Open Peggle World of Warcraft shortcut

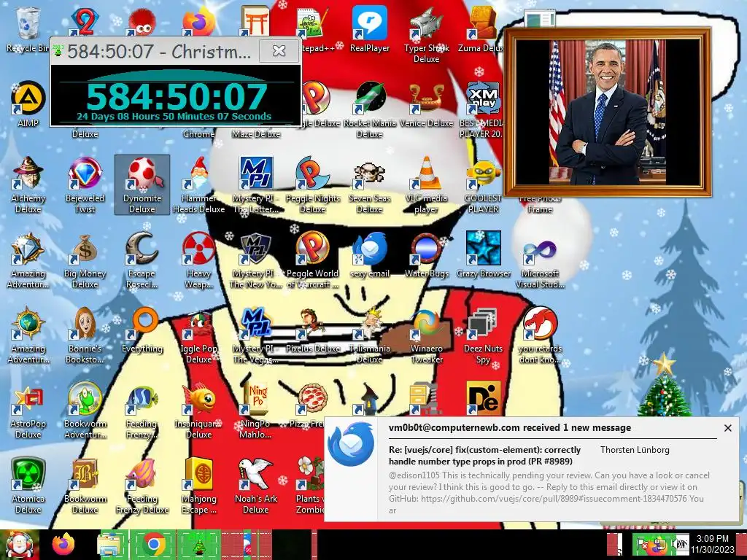point(312,261)
